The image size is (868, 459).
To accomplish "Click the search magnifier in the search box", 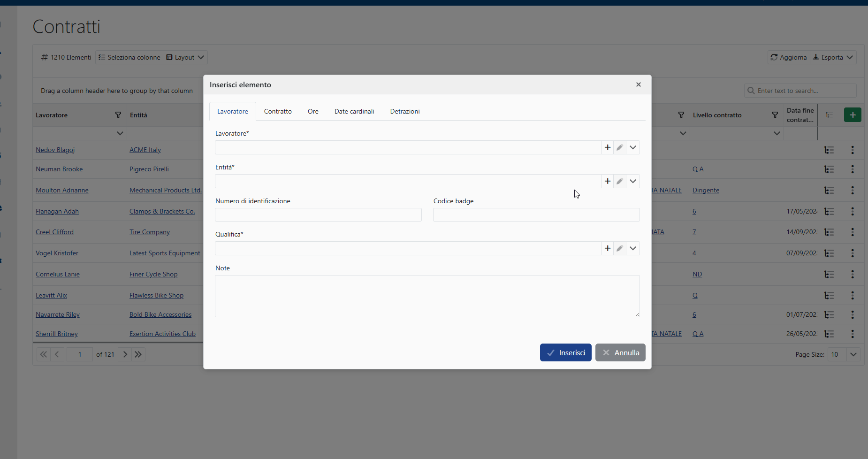I will click(751, 91).
